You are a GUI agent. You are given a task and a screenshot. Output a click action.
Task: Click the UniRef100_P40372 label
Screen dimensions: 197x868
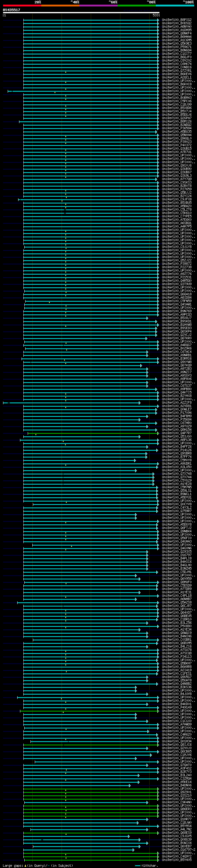point(176,145)
